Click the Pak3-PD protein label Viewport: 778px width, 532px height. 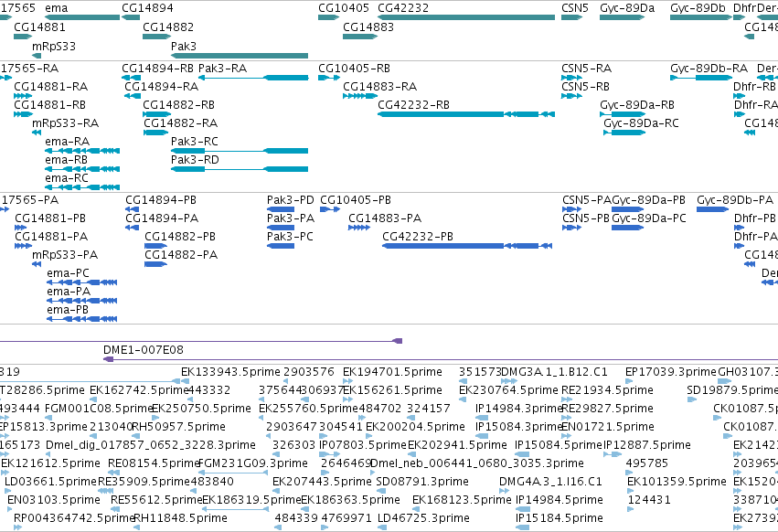coord(290,200)
